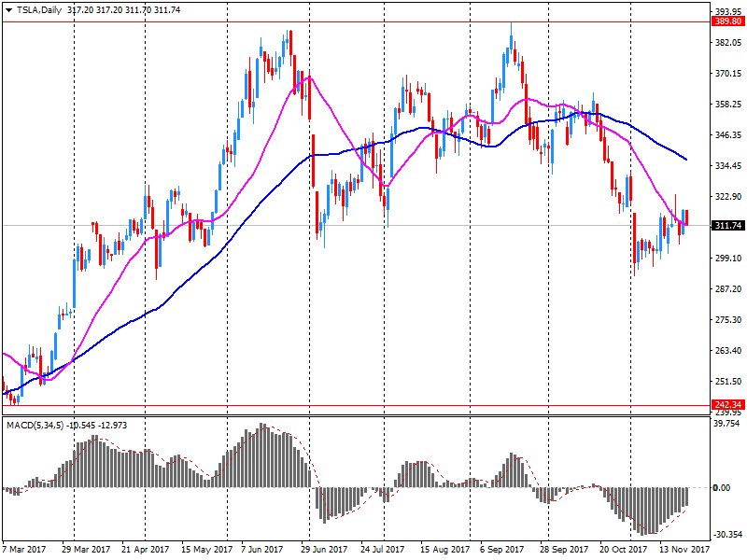The image size is (747, 560).
Task: Click the current price label 311.74
Action: coord(728,225)
